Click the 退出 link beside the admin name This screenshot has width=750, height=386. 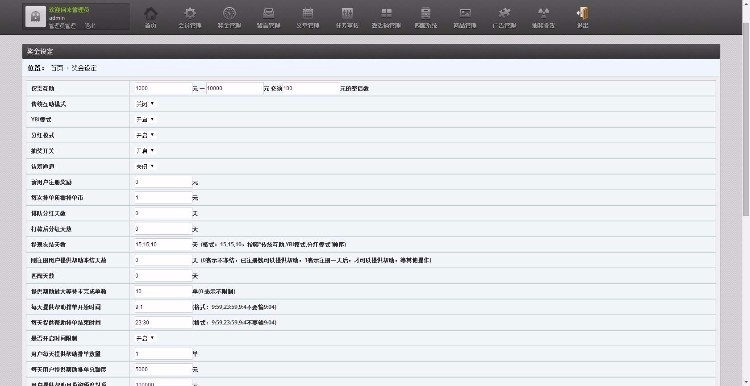point(90,26)
